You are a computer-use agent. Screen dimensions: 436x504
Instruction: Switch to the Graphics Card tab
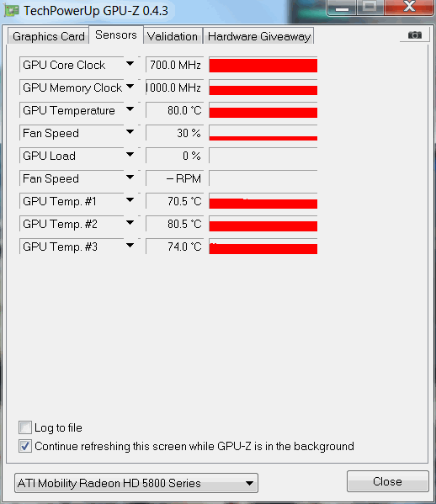48,36
